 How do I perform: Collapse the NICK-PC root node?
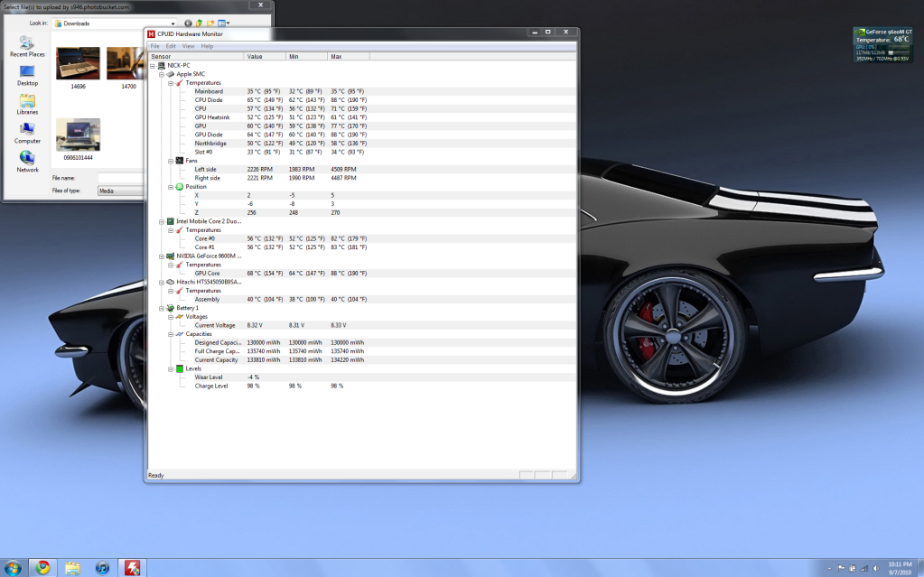(x=153, y=66)
